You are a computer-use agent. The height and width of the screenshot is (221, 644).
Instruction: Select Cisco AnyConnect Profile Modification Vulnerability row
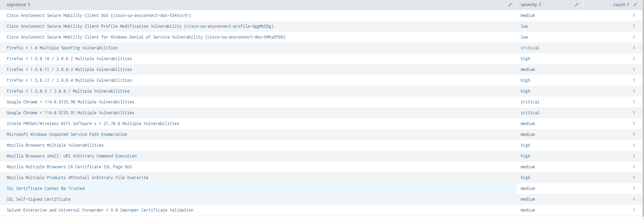[x=140, y=26]
